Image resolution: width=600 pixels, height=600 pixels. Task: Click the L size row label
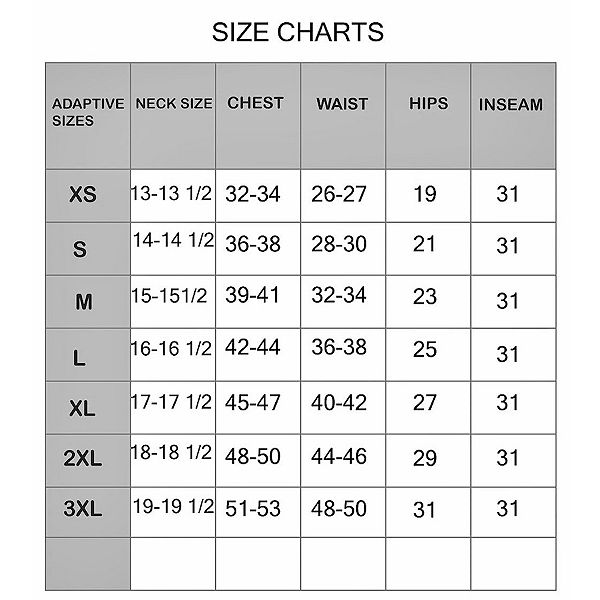click(79, 356)
